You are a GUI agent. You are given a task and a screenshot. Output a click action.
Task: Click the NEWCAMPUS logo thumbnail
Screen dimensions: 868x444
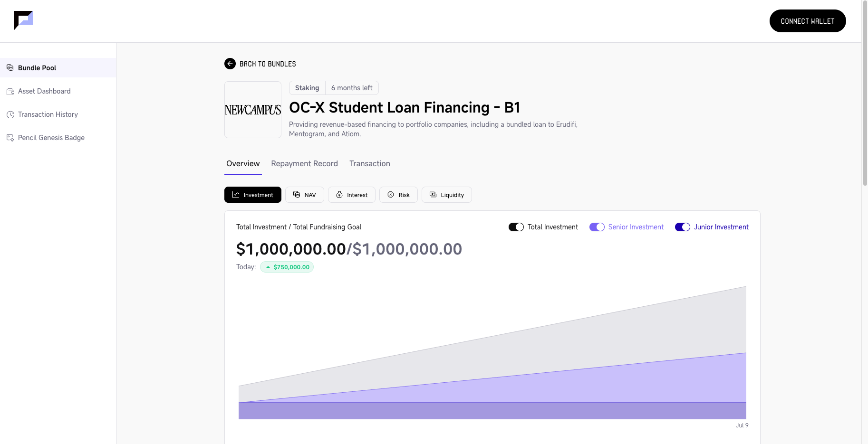point(253,110)
